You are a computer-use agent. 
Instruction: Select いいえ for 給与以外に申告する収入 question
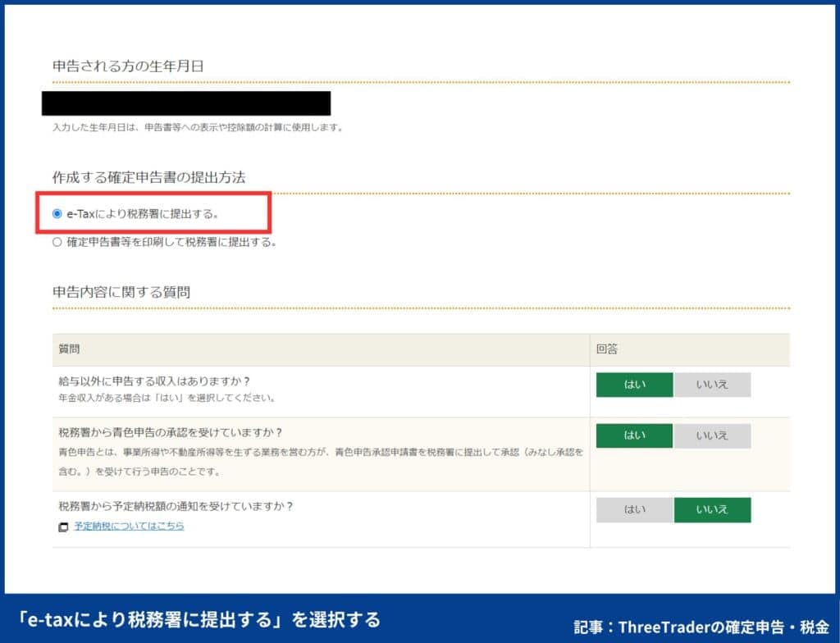pyautogui.click(x=713, y=385)
